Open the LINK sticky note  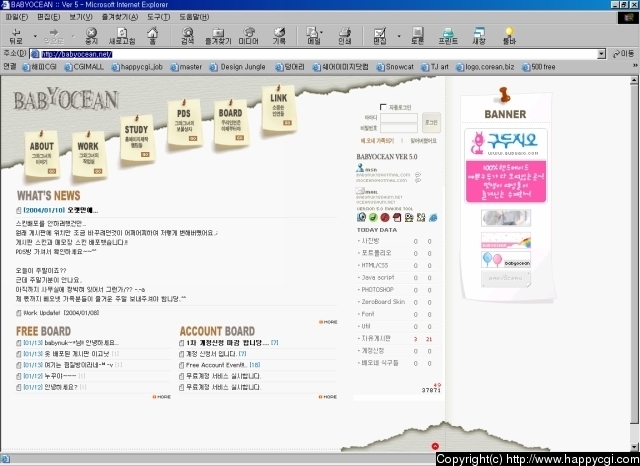click(279, 107)
